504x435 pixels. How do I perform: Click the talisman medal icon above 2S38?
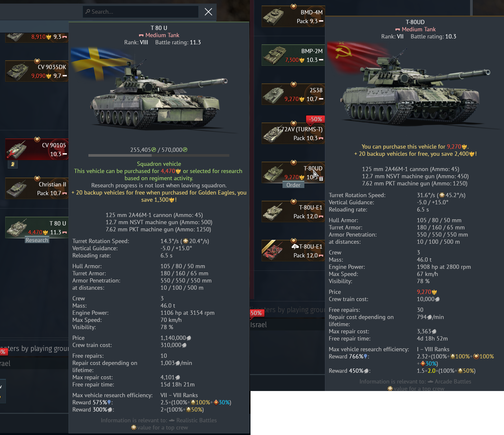(294, 84)
